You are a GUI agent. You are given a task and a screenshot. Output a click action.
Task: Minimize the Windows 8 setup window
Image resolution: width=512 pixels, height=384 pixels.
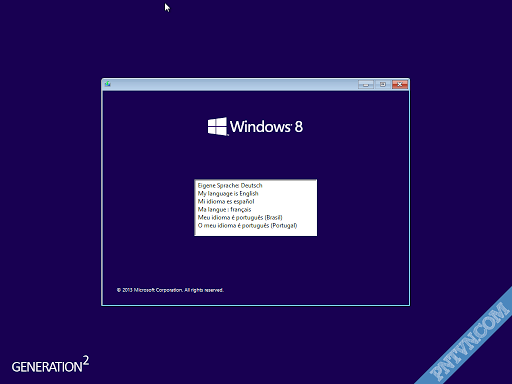click(366, 85)
